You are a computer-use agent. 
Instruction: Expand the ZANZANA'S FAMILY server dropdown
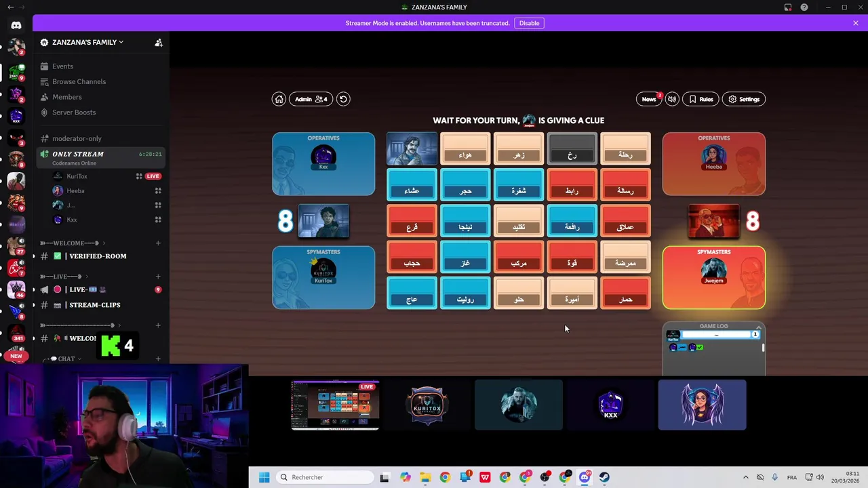(88, 42)
